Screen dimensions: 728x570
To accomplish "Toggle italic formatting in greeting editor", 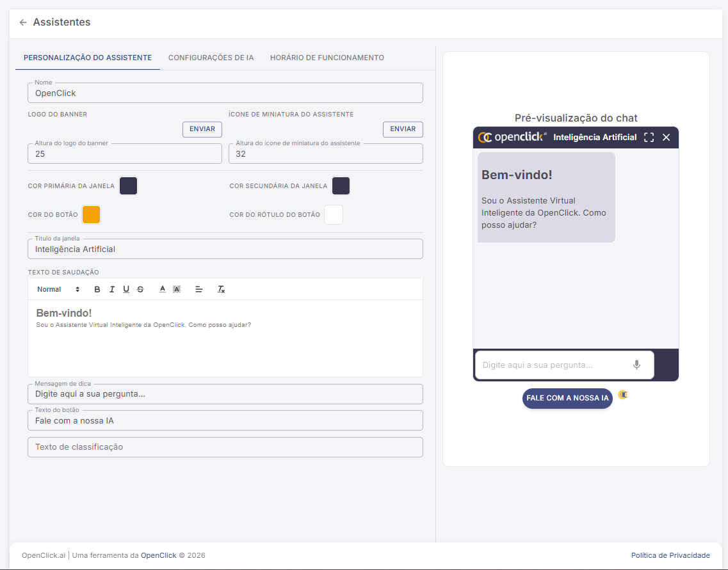I will pos(112,290).
